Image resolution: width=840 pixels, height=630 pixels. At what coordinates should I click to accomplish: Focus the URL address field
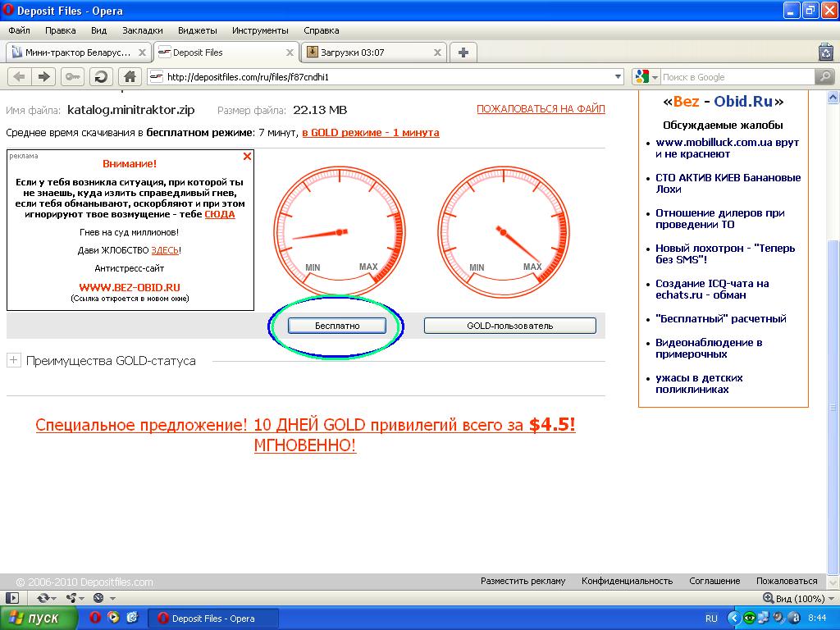[x=386, y=77]
